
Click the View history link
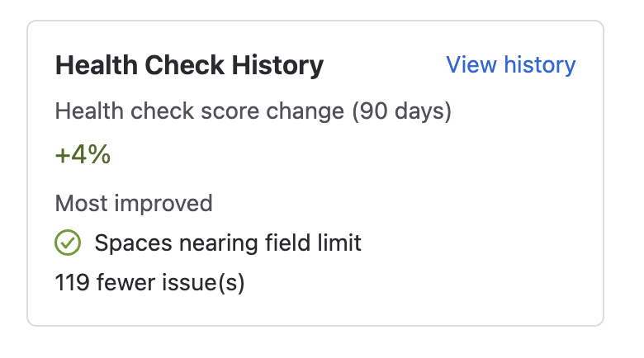pos(510,65)
